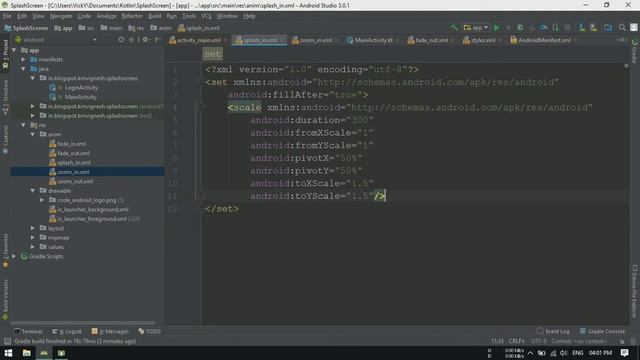Viewport: 640px width, 360px height.
Task: Click the Android Studio taskbar icon
Action: point(44,353)
